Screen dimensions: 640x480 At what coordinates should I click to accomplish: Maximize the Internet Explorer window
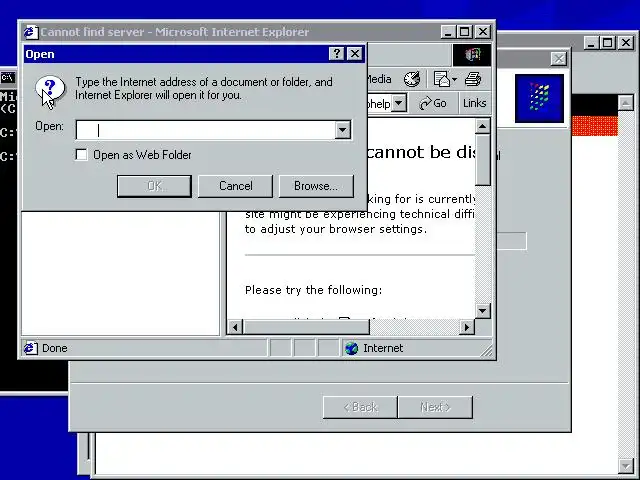tap(464, 31)
